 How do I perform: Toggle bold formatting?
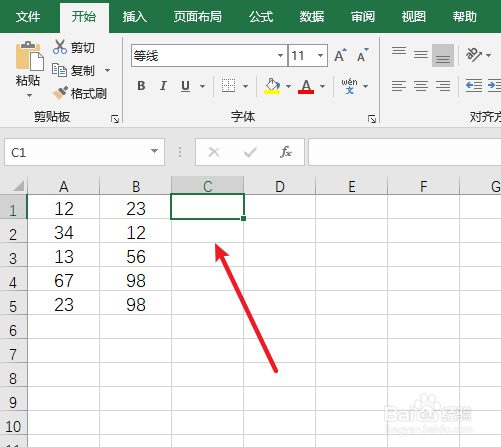pyautogui.click(x=141, y=86)
